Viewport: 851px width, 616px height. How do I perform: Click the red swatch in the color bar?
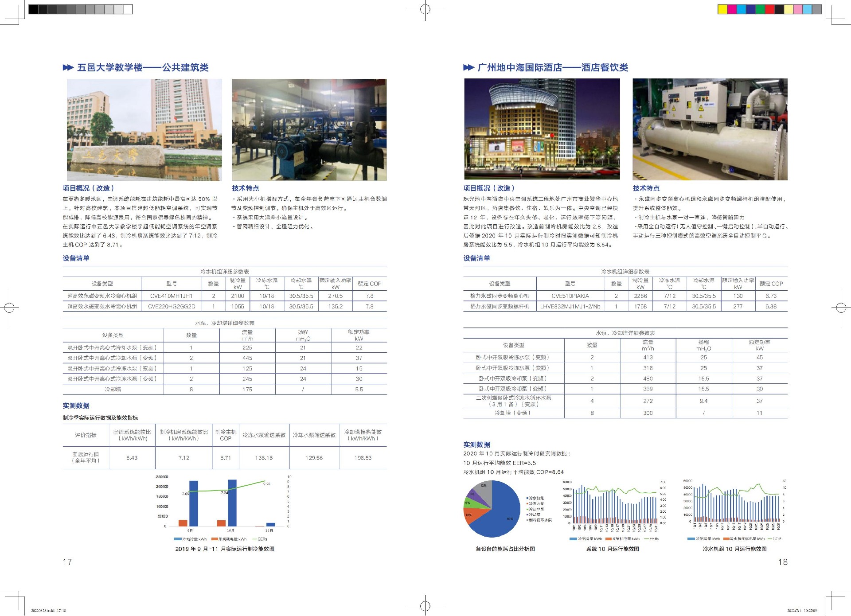pyautogui.click(x=770, y=9)
